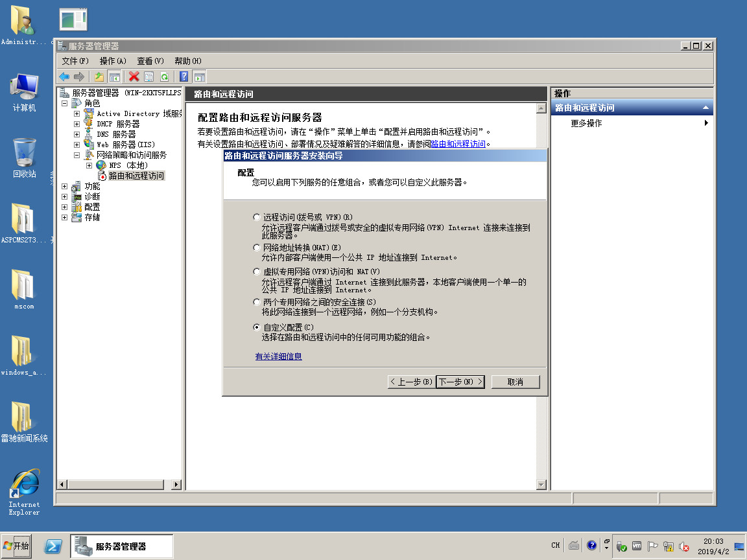Collapse the 角色 node in the tree
Image resolution: width=747 pixels, height=560 pixels.
point(65,103)
